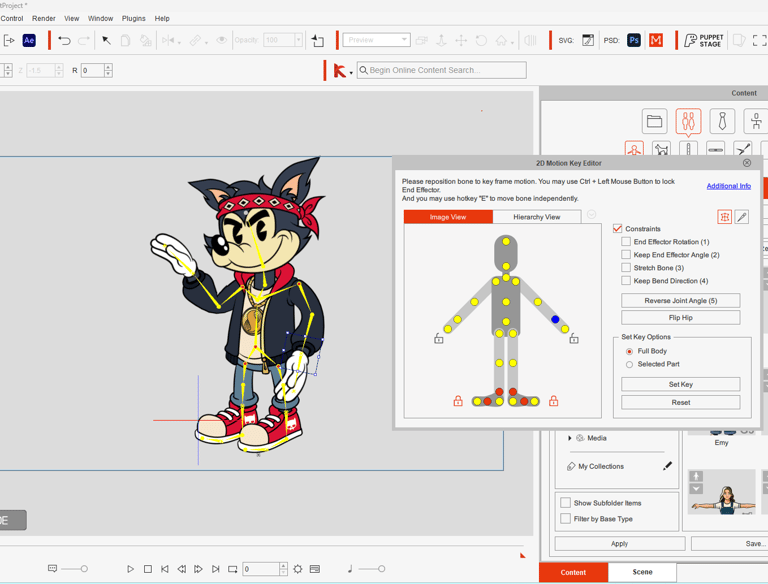Screen dimensions: 768x584
Task: Open the Plugins menu
Action: click(x=134, y=19)
